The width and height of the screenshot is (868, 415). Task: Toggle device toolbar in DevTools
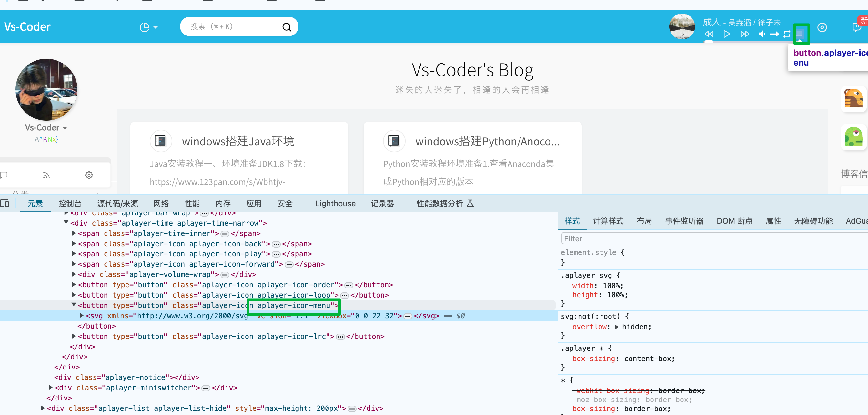click(x=5, y=203)
